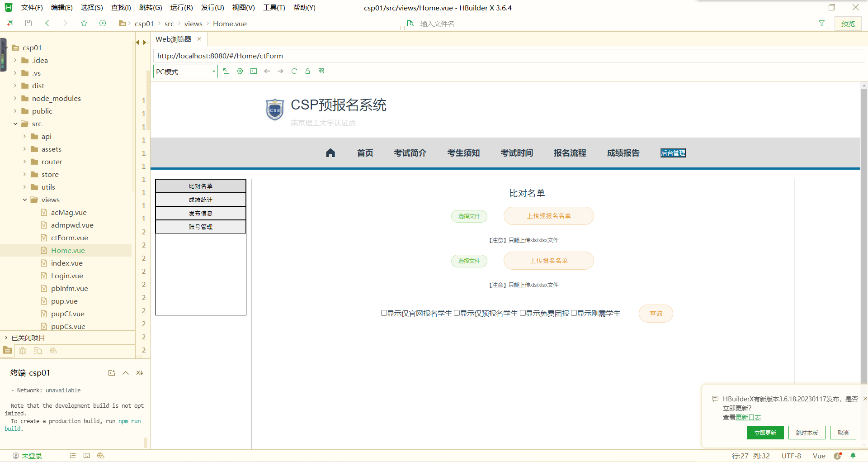Click the 立即更新 button
This screenshot has height=462, width=868.
pos(765,433)
